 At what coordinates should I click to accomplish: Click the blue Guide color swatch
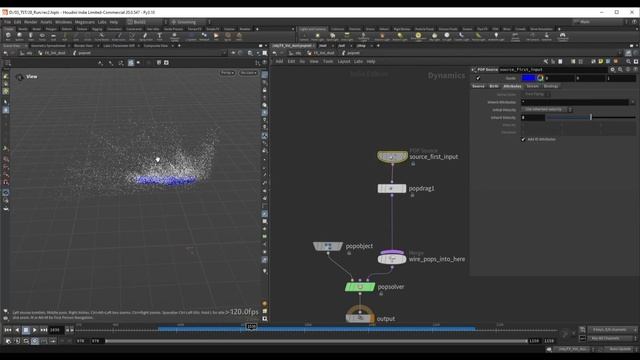528,78
